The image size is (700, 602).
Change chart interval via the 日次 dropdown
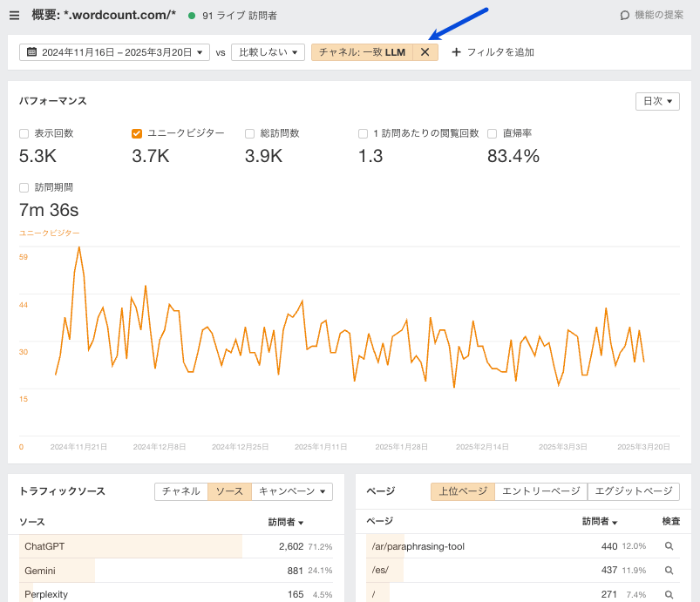pyautogui.click(x=657, y=101)
